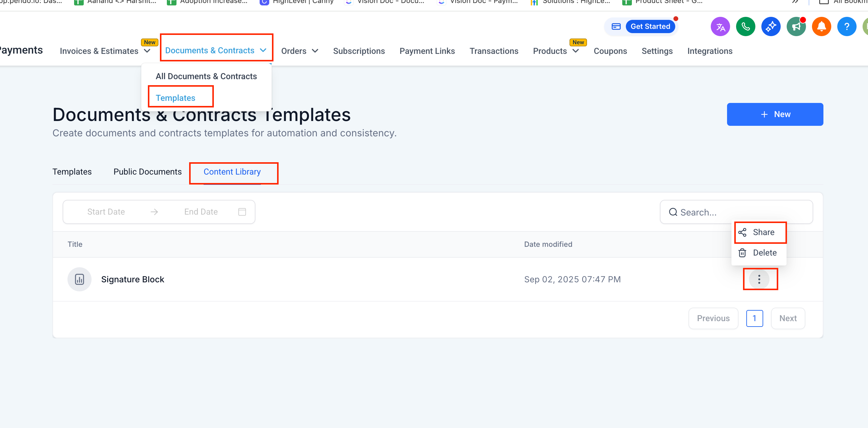Open the three-dot menu for Signature Block
868x428 pixels.
point(759,279)
